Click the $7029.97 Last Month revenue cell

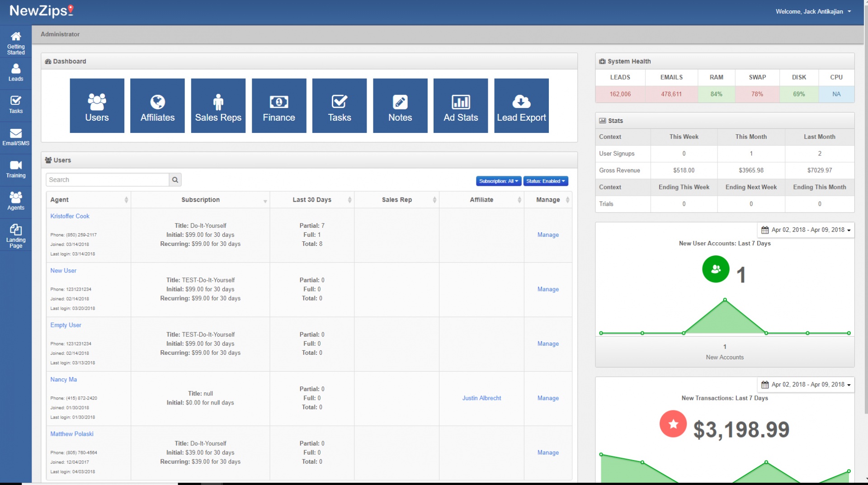[x=820, y=170]
